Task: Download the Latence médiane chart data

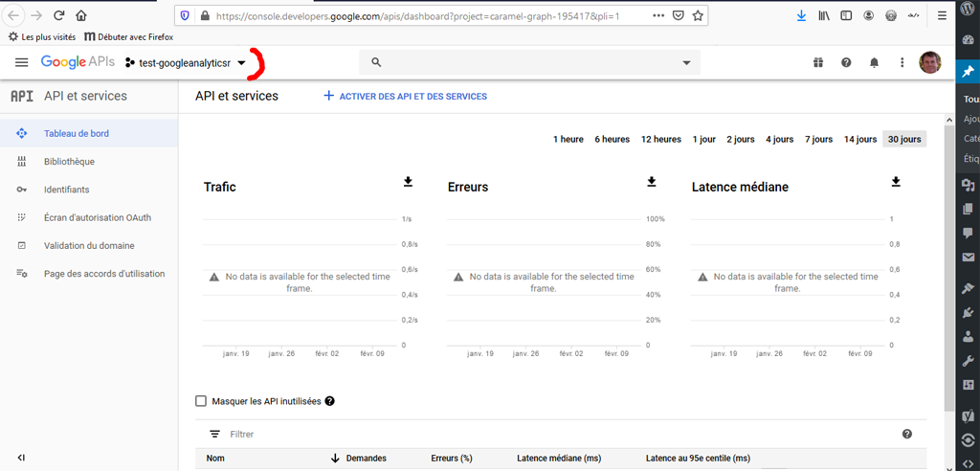Action: coord(896,181)
